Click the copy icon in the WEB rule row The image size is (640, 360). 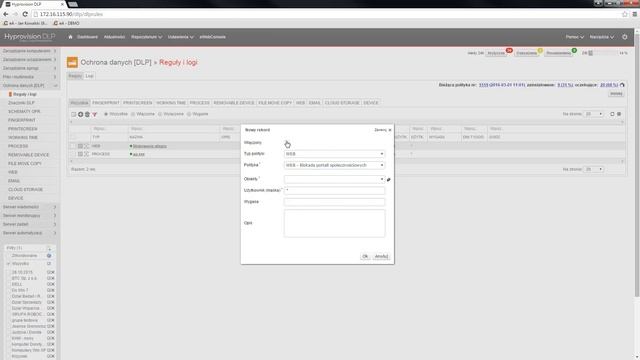[x=87, y=146]
